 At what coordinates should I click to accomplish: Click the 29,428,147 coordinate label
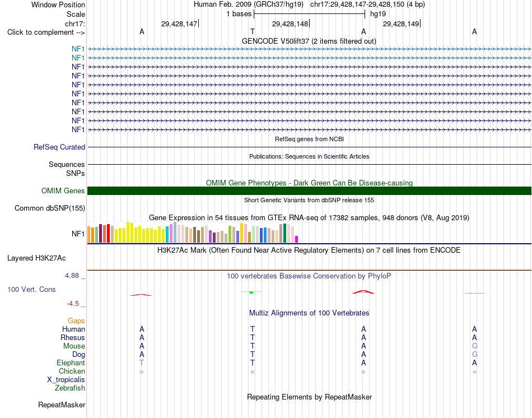(179, 24)
